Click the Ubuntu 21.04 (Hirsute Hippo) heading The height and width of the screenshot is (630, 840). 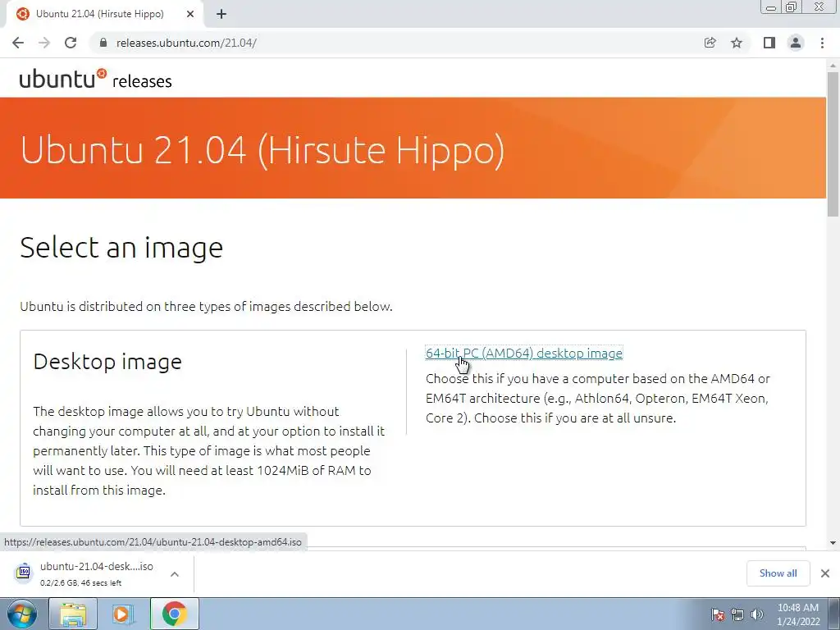tap(262, 149)
